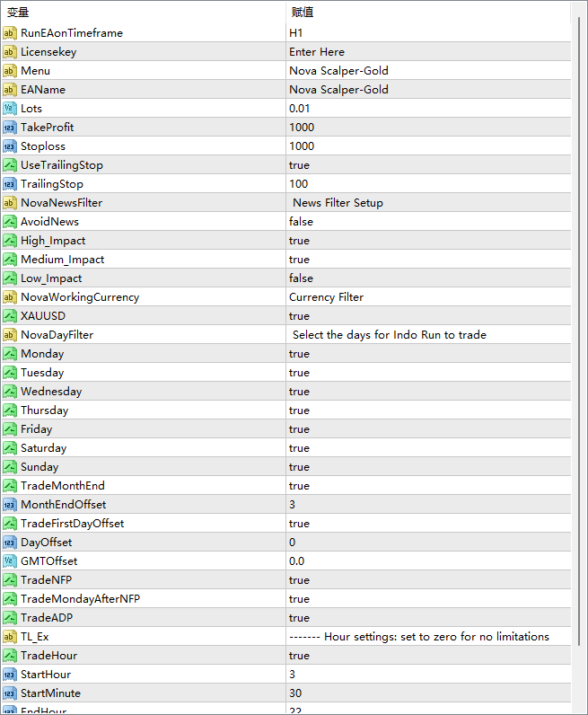
Task: Select the GMTOffset value 0.0
Action: click(297, 561)
